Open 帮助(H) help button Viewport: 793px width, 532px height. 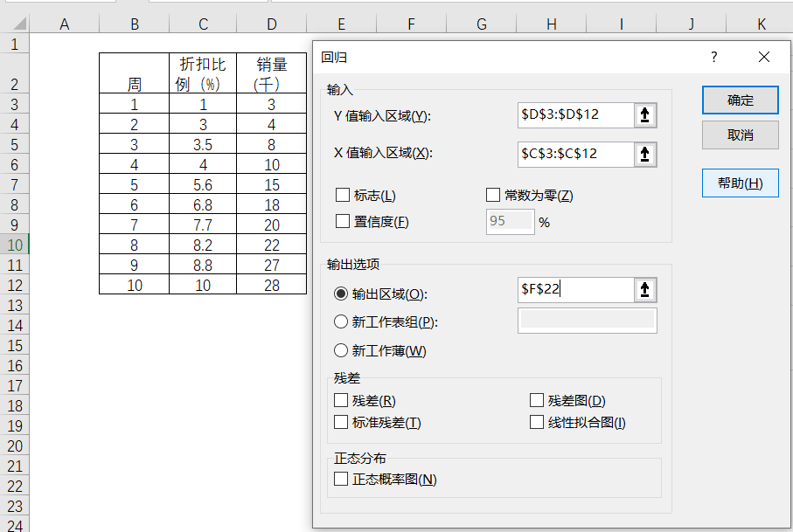pyautogui.click(x=740, y=183)
